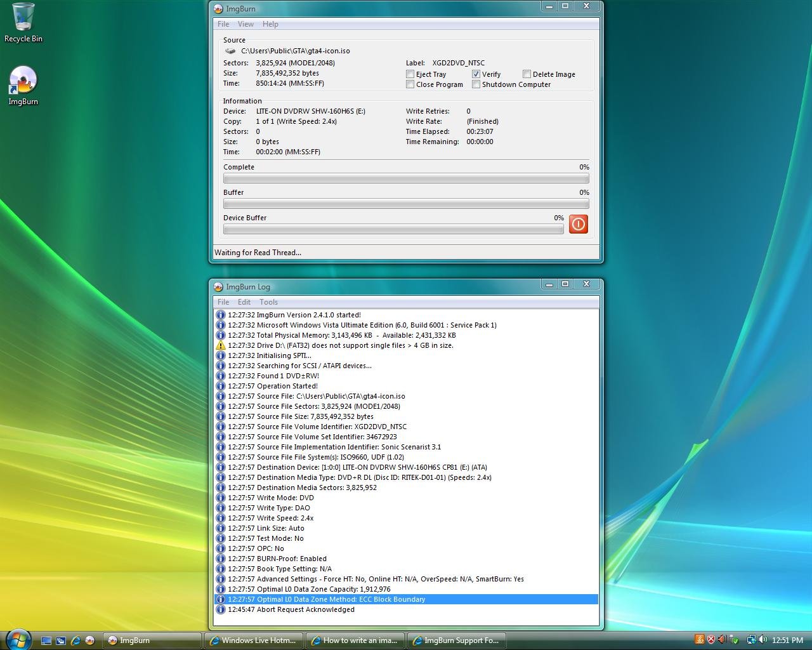
Task: Select log row 'Optimal L0 Data Zone Capacity: 1,912,976'
Action: pyautogui.click(x=406, y=589)
